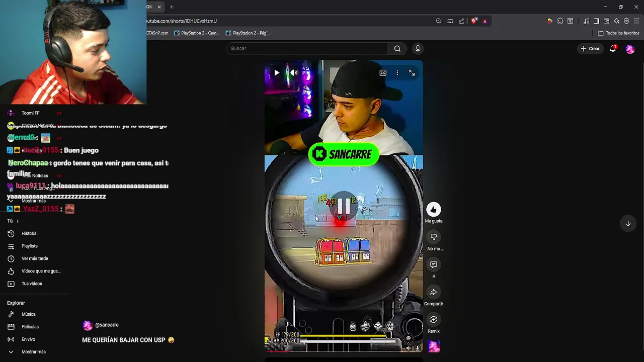Click the install app icon in address bar

[450, 21]
